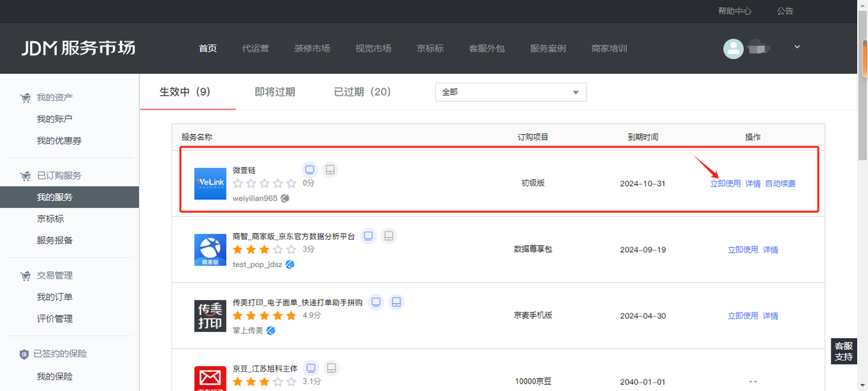Click 传美打印_电子面单_快递打单助手拼购 service name

click(298, 302)
